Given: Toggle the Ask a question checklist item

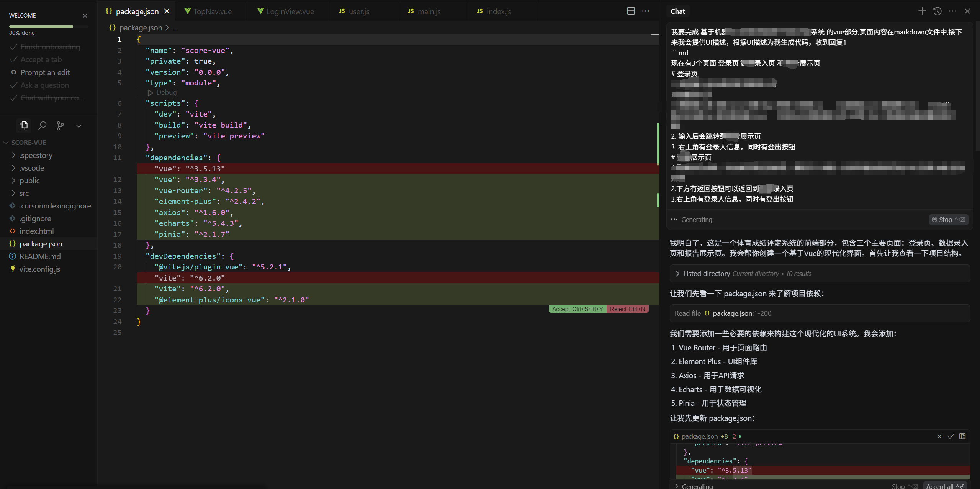Looking at the screenshot, I should click(x=44, y=85).
